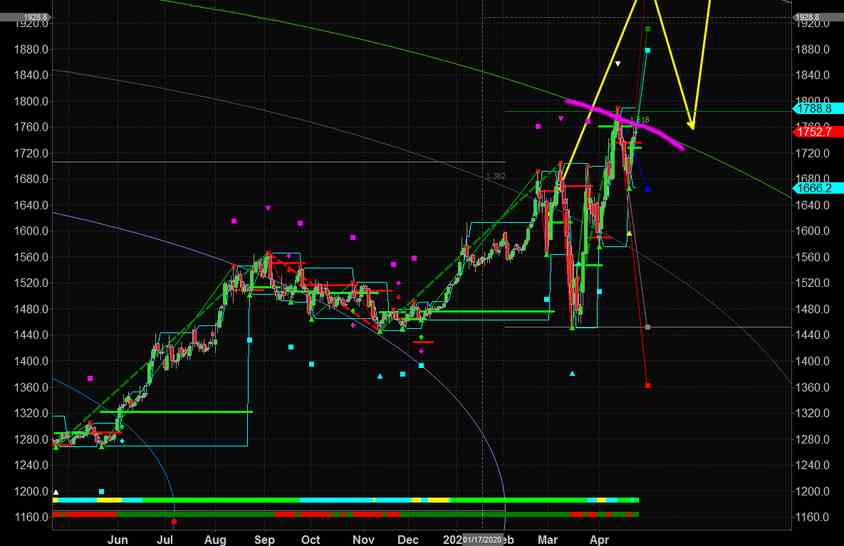The height and width of the screenshot is (546, 844).
Task: Click the Sep label on the time axis
Action: (264, 538)
